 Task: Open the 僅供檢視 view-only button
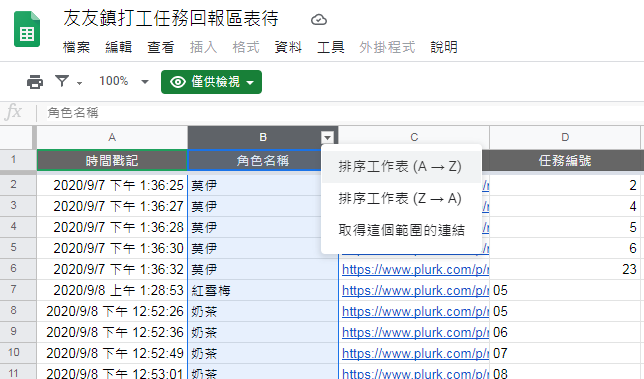pyautogui.click(x=211, y=82)
